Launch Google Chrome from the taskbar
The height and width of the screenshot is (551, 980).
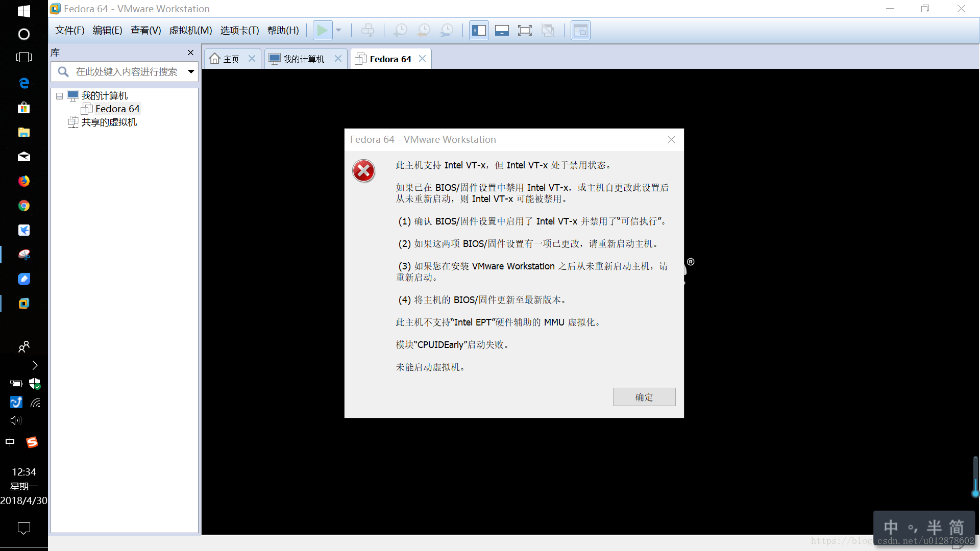click(x=23, y=206)
